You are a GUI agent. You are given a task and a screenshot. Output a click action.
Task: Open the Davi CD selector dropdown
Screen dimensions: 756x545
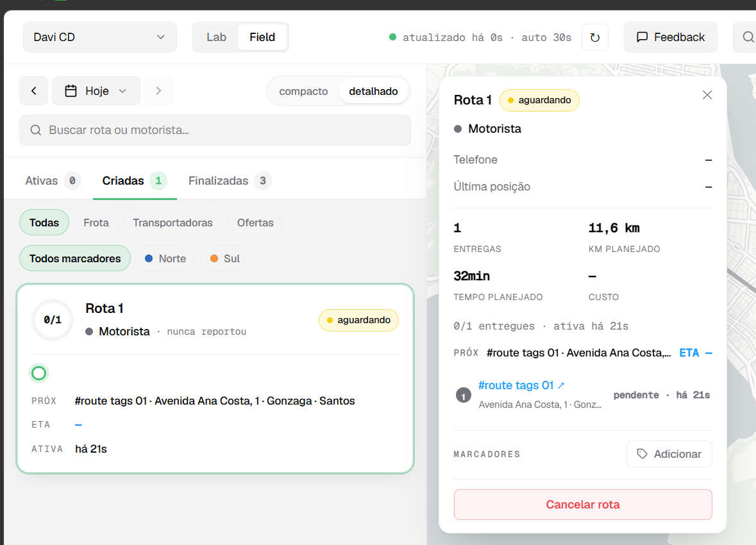point(100,37)
